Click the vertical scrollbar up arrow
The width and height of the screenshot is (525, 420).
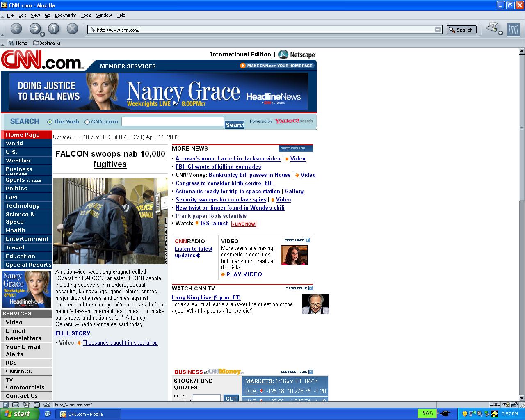(522, 51)
